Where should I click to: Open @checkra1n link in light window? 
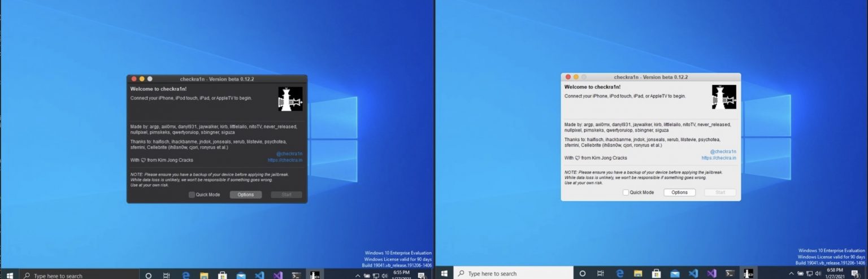pyautogui.click(x=723, y=151)
